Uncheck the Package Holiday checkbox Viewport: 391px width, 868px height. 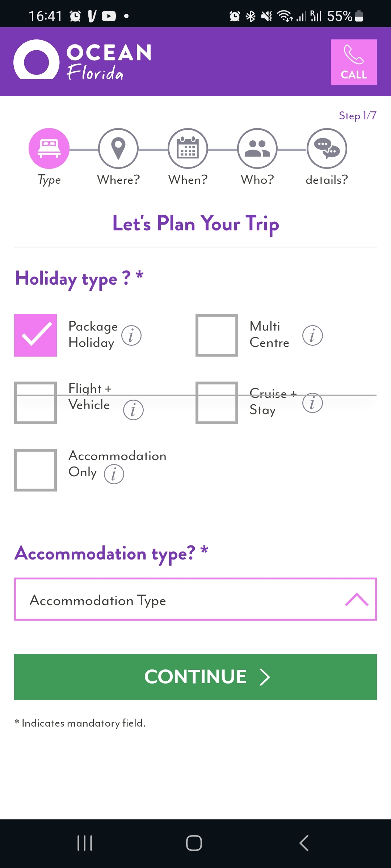pos(35,335)
